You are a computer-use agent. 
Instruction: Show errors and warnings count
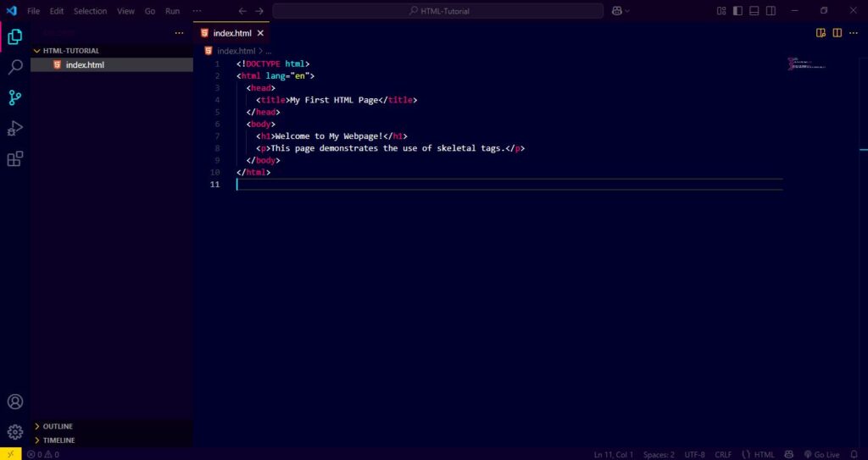[x=43, y=454]
